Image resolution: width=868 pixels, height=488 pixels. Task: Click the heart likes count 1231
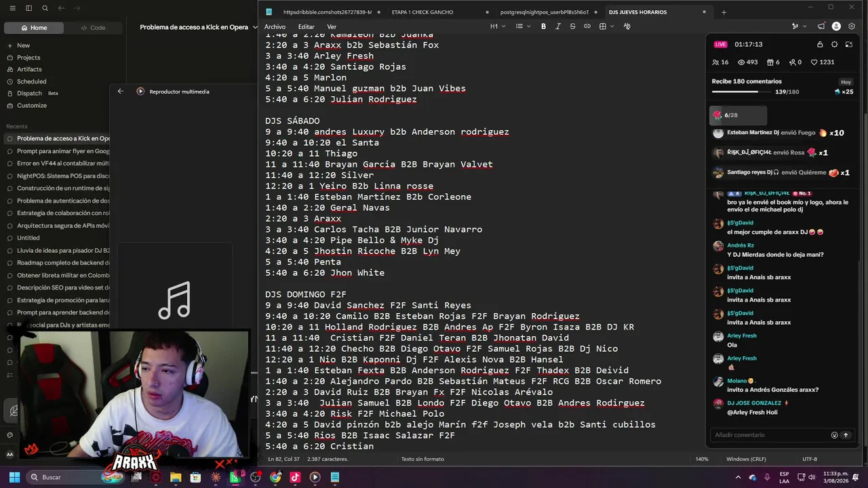[823, 62]
